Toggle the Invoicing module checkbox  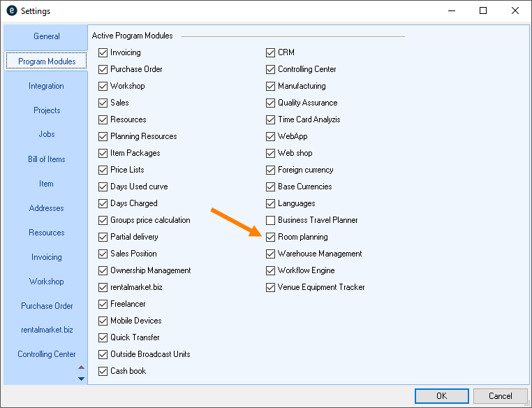click(103, 52)
